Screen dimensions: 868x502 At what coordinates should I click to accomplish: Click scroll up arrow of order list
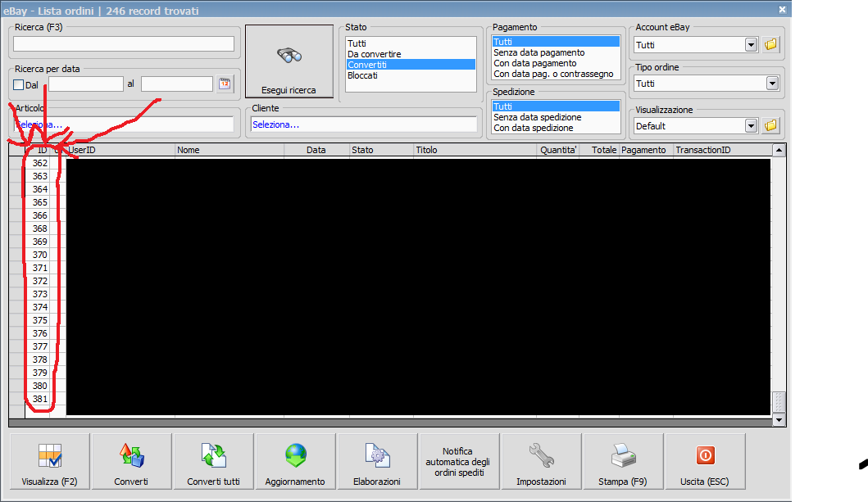[x=779, y=151]
